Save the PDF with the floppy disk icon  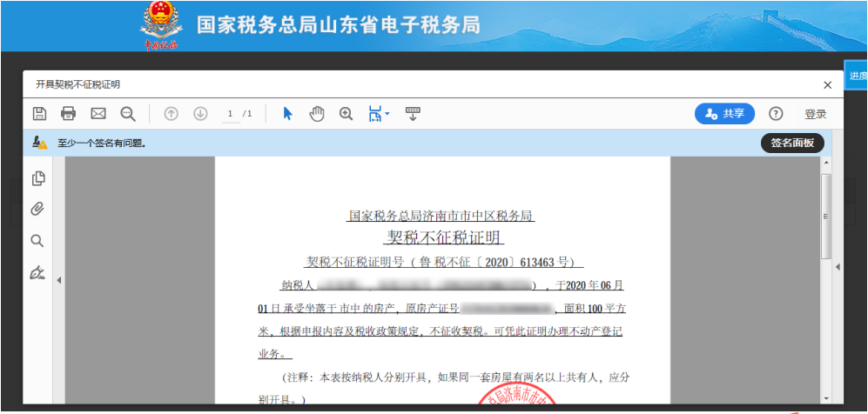39,114
